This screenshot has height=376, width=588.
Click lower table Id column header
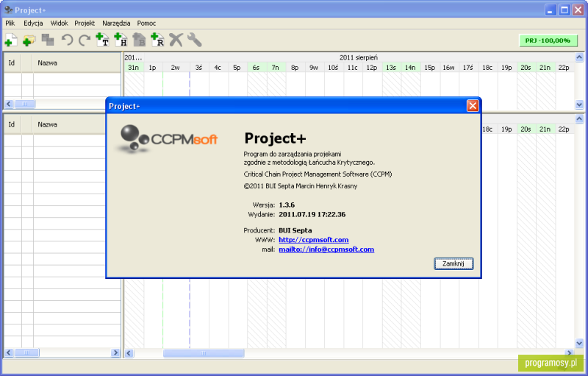[12, 124]
